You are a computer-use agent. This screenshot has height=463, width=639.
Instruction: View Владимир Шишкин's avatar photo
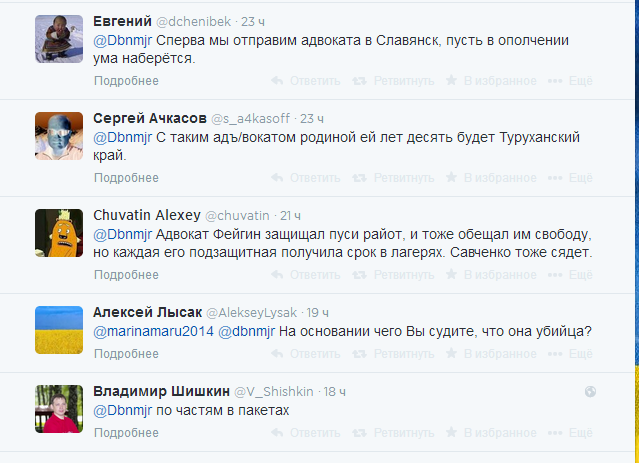(59, 409)
